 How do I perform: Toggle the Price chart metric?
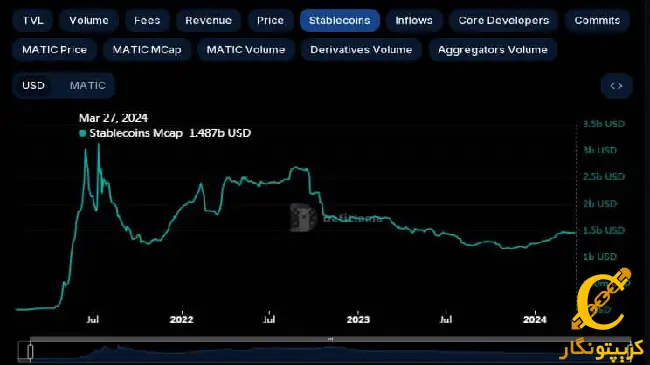pos(270,20)
